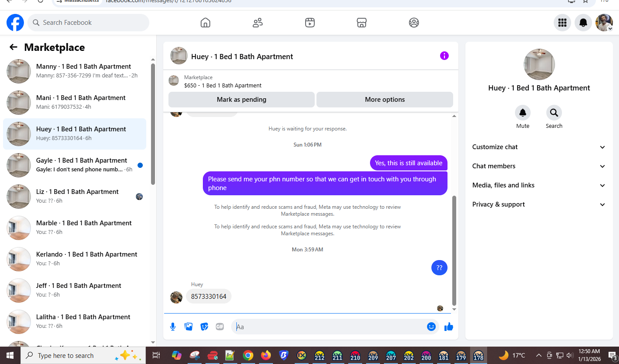This screenshot has height=364, width=619.
Task: Open Kerlando's apartment conversation
Action: click(x=75, y=259)
